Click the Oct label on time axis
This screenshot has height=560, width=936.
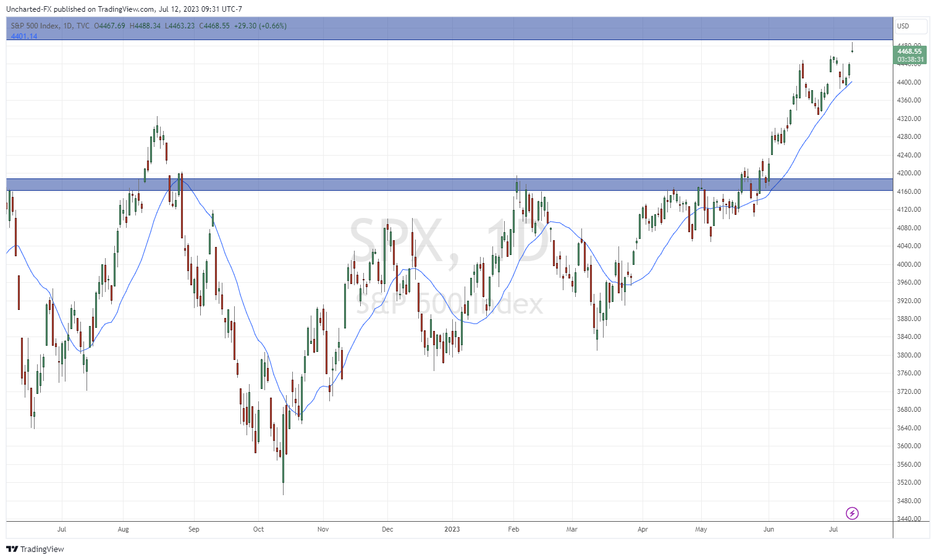pyautogui.click(x=258, y=529)
